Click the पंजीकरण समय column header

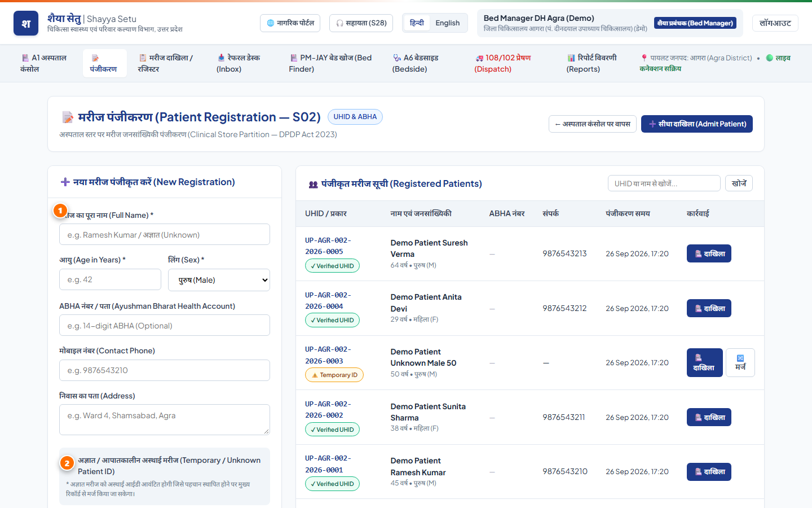[628, 213]
